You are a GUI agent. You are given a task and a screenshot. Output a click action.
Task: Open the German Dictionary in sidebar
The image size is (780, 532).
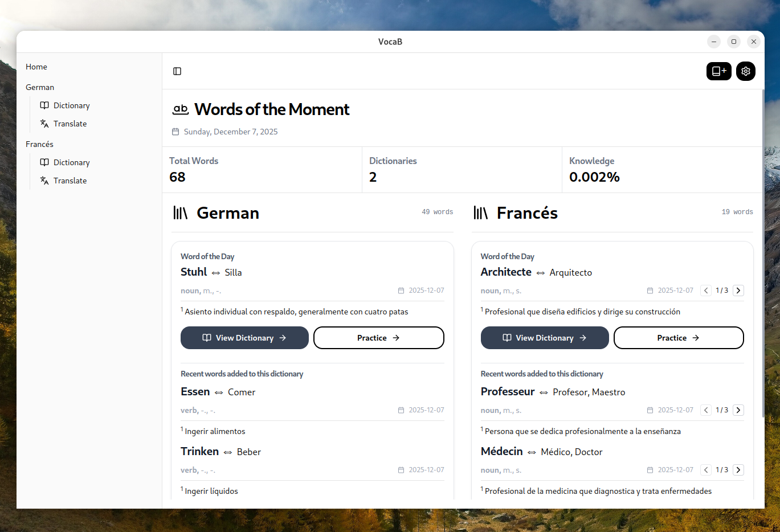click(71, 105)
